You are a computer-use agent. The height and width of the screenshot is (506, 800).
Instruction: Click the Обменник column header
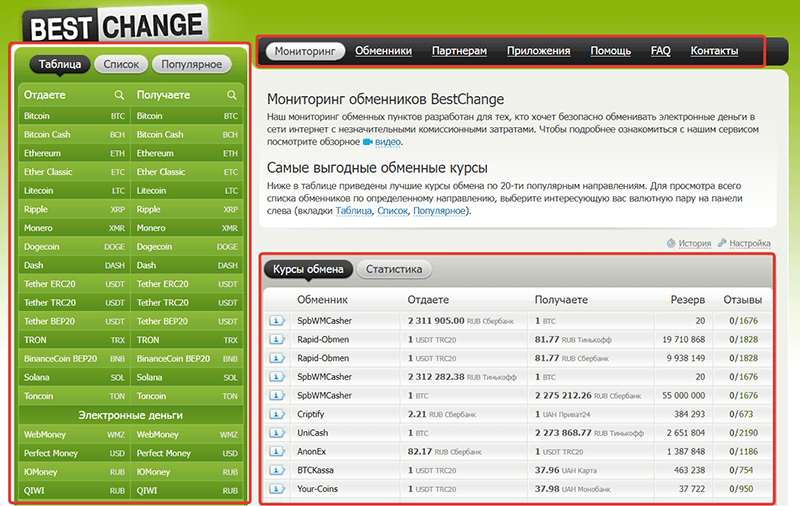pyautogui.click(x=322, y=300)
